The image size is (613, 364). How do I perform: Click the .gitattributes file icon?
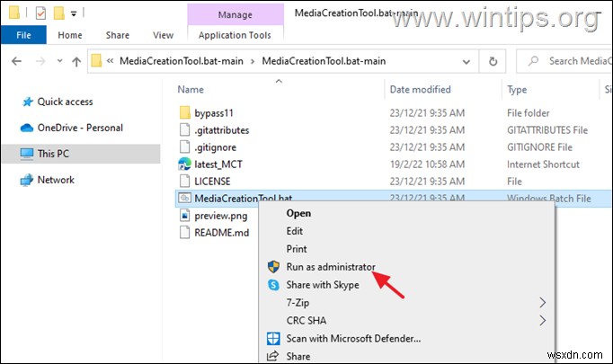tap(184, 129)
